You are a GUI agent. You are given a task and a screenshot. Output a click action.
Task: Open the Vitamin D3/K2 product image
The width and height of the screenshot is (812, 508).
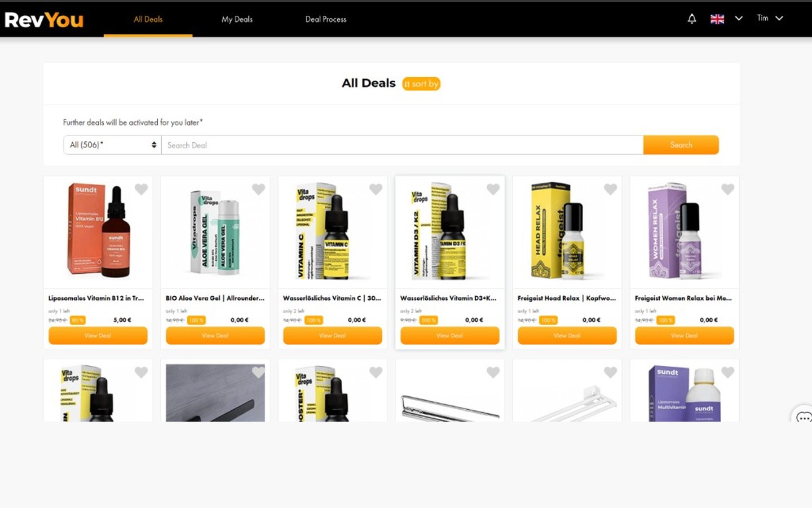[x=449, y=230]
